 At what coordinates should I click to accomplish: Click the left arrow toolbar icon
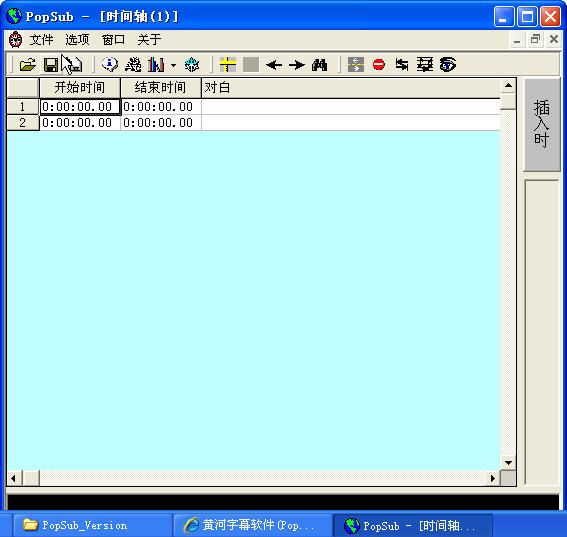(274, 65)
